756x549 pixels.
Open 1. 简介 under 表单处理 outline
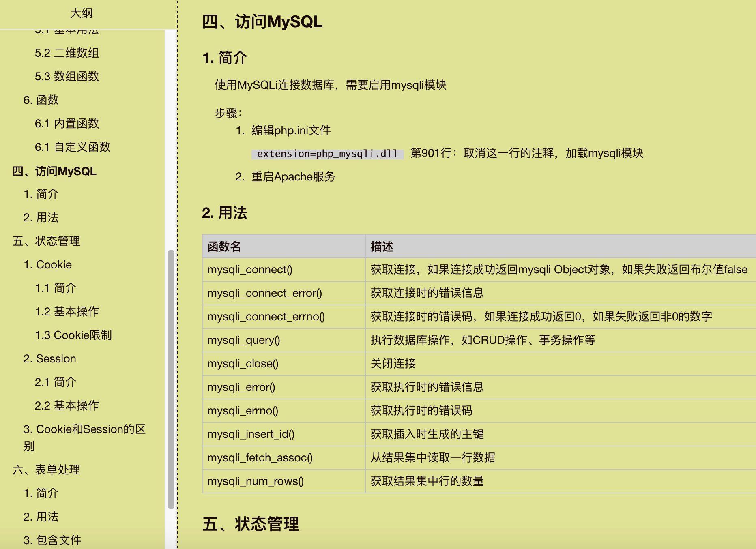click(x=41, y=493)
